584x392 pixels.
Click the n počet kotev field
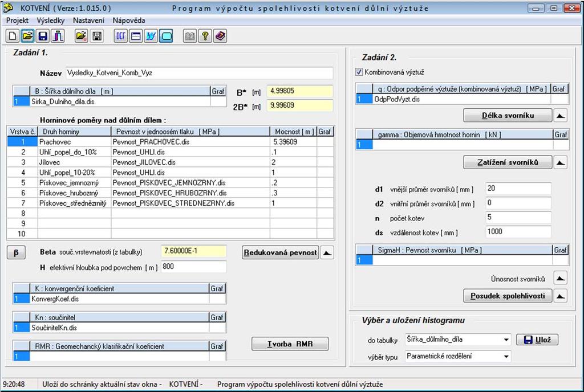tap(518, 217)
